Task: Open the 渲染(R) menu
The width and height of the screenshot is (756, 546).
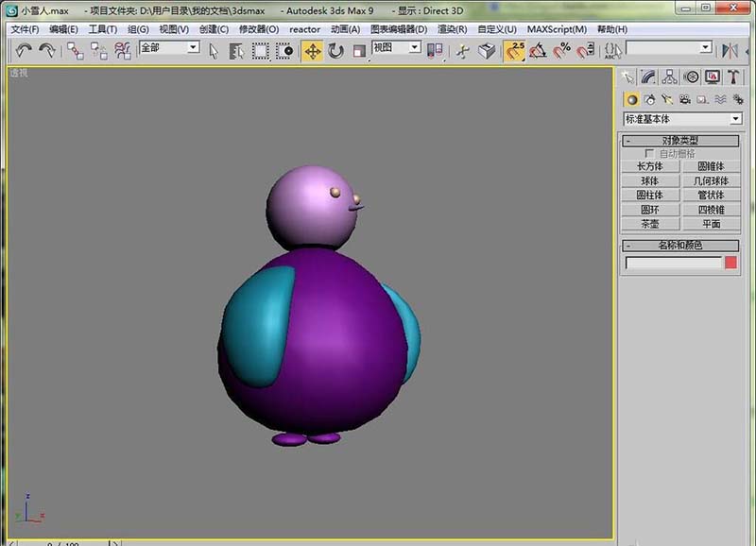Action: [452, 29]
